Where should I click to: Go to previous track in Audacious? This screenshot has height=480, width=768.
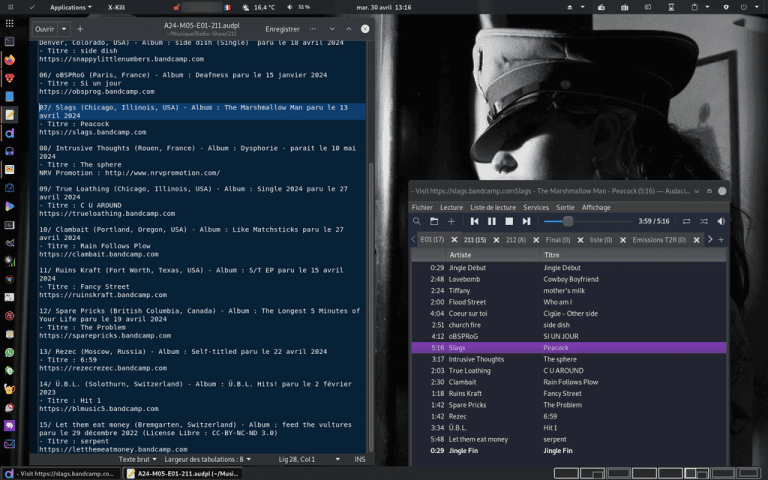tap(474, 221)
